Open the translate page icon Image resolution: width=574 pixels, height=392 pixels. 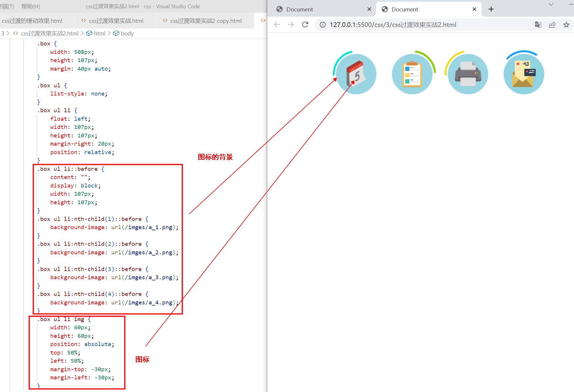(538, 25)
